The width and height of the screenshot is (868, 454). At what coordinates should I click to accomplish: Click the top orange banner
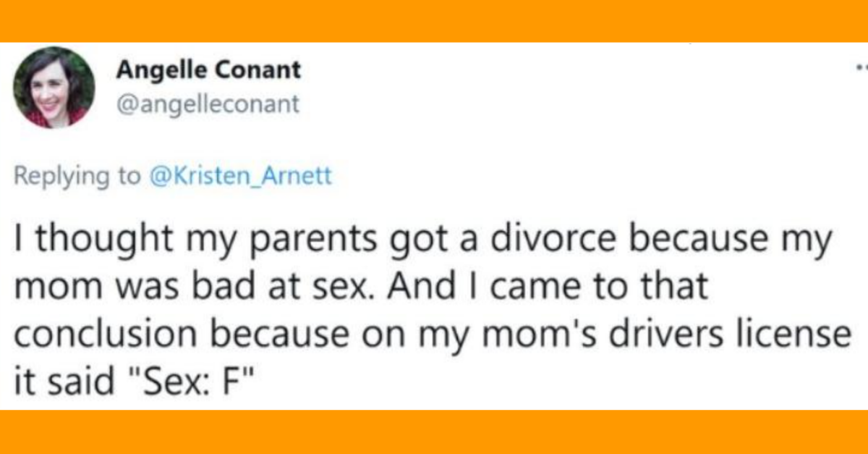tap(434, 21)
